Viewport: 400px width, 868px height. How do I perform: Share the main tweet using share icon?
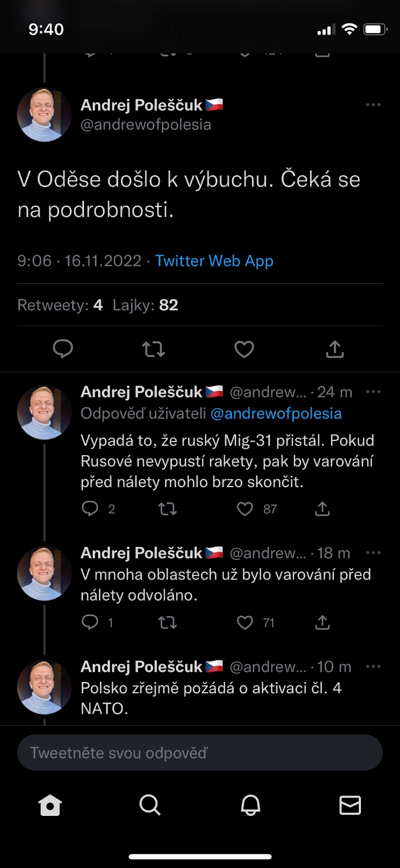tap(334, 349)
